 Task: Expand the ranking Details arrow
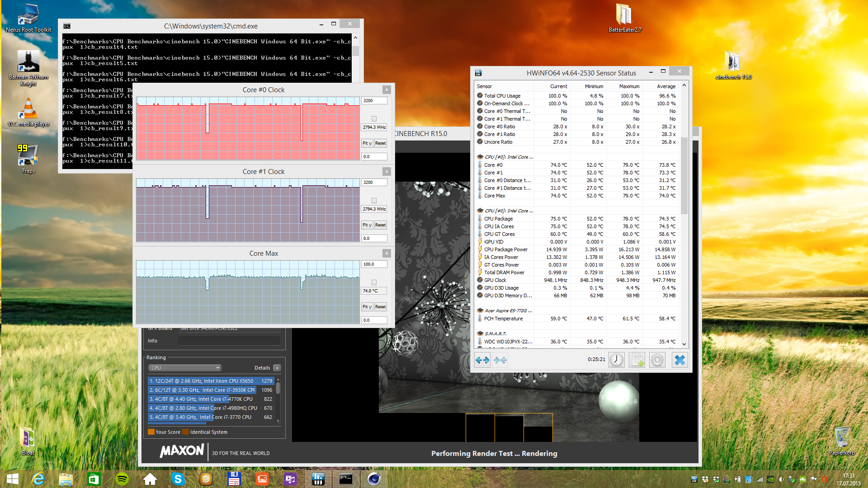pyautogui.click(x=277, y=368)
